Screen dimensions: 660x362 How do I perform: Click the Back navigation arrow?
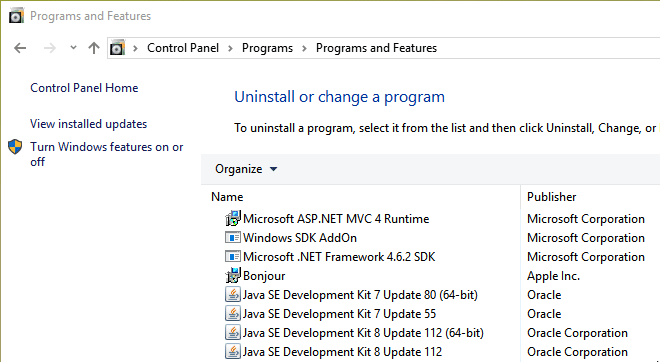click(20, 48)
